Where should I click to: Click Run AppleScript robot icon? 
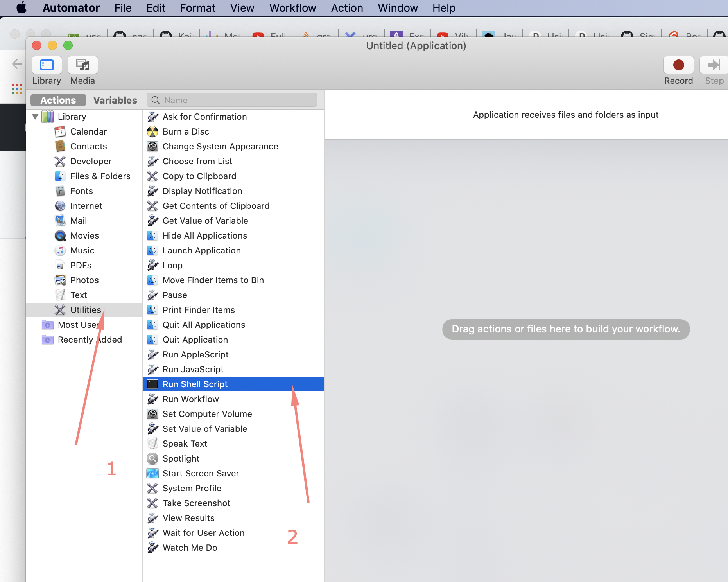coord(152,354)
